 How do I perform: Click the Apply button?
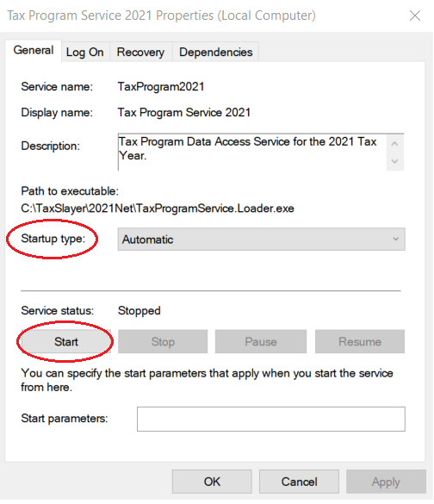386,482
